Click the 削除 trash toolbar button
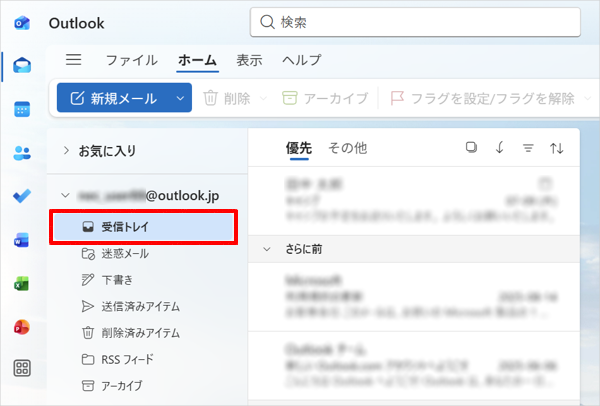The image size is (600, 406). pos(227,98)
